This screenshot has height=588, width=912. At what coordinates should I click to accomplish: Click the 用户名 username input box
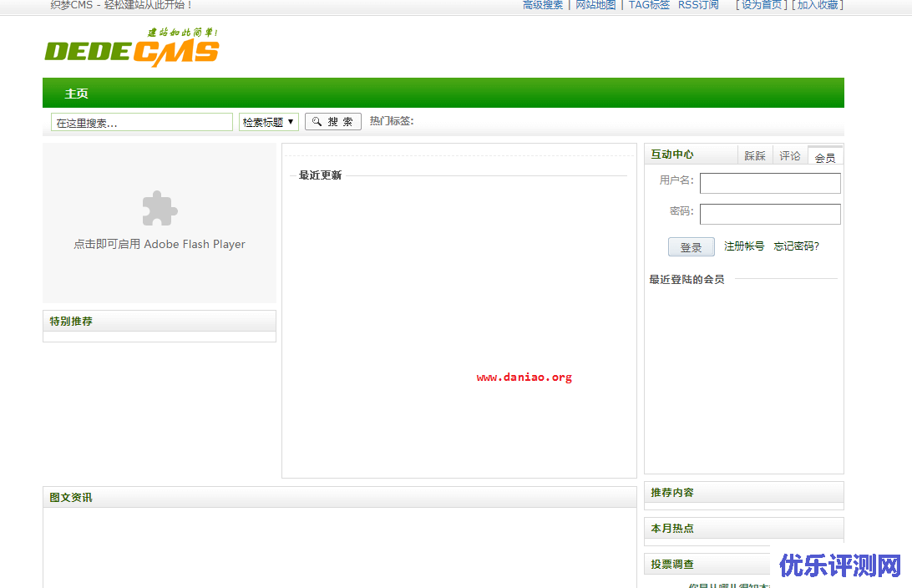tap(769, 183)
